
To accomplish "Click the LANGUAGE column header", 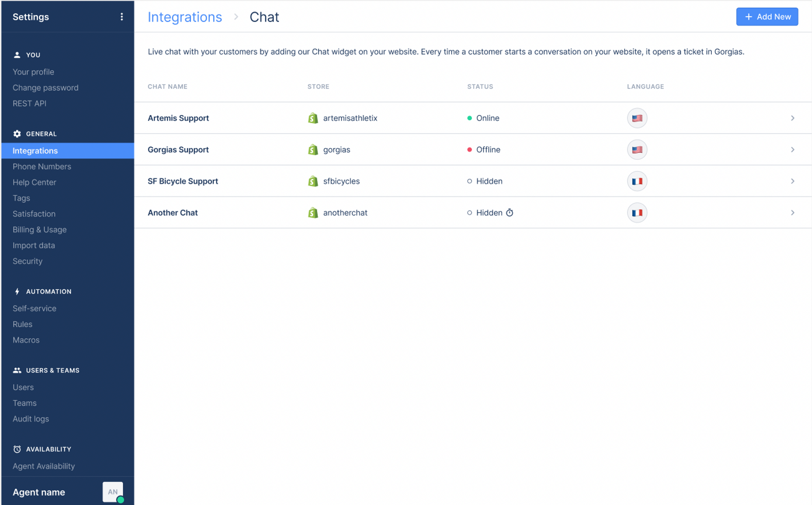I will pyautogui.click(x=646, y=87).
